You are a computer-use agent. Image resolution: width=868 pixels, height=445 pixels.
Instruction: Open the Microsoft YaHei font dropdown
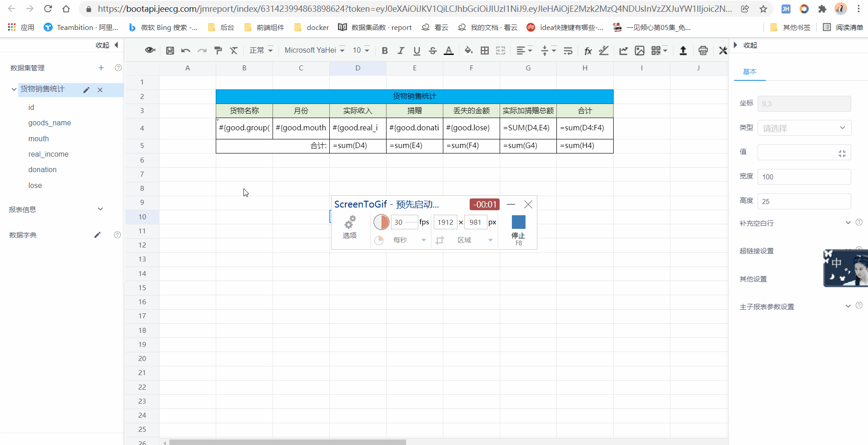tap(314, 50)
